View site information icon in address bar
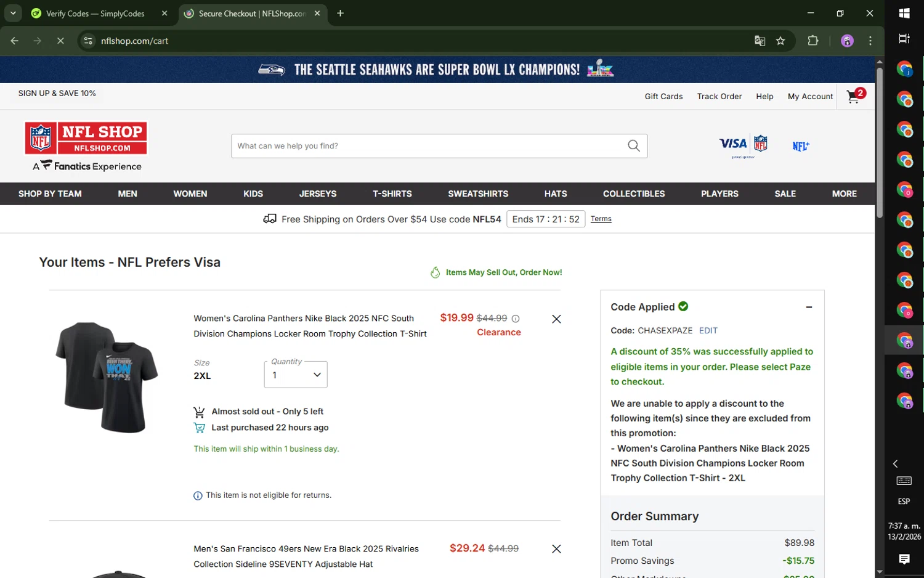 pos(88,41)
